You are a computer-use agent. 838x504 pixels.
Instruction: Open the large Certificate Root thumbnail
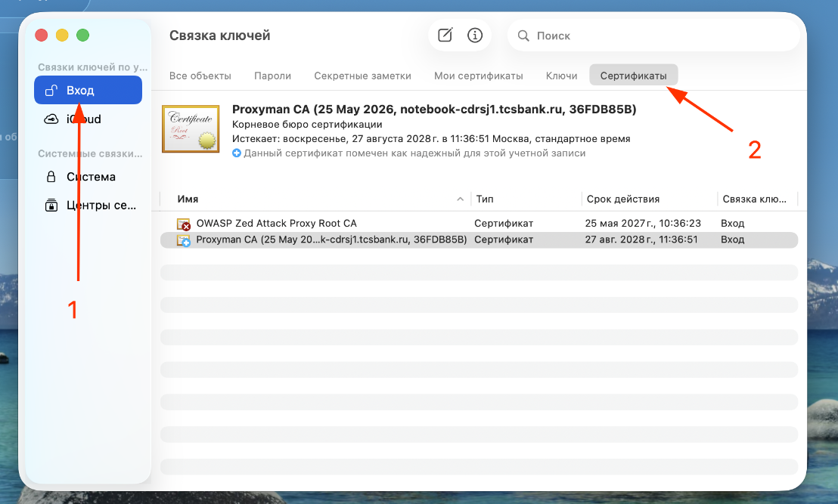point(191,129)
